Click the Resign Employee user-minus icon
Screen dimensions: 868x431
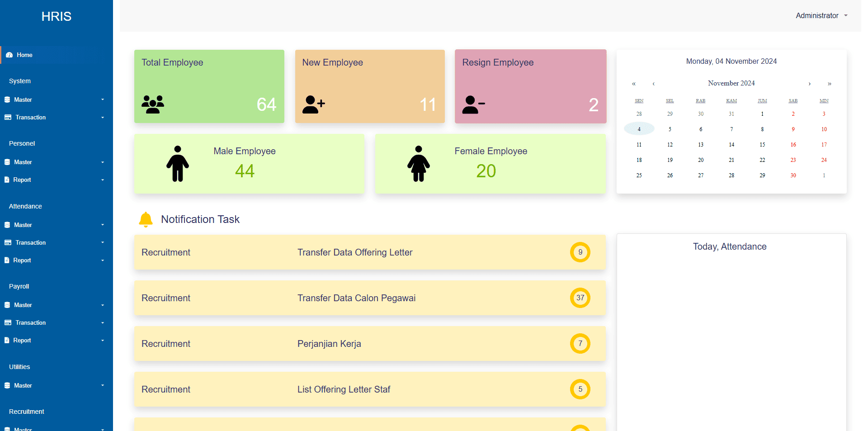pos(473,104)
